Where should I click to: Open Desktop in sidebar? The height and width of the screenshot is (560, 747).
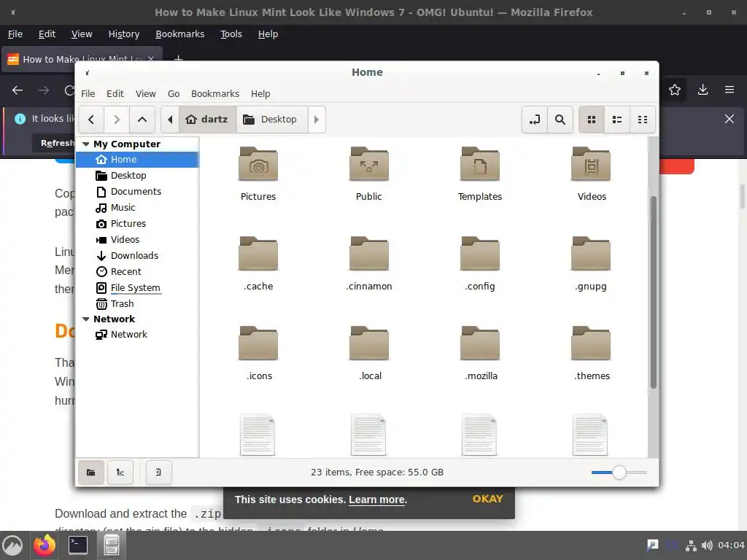point(137,176)
